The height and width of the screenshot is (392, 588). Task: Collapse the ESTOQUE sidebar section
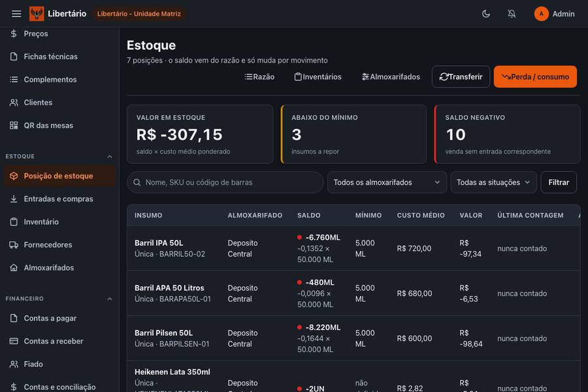point(110,156)
